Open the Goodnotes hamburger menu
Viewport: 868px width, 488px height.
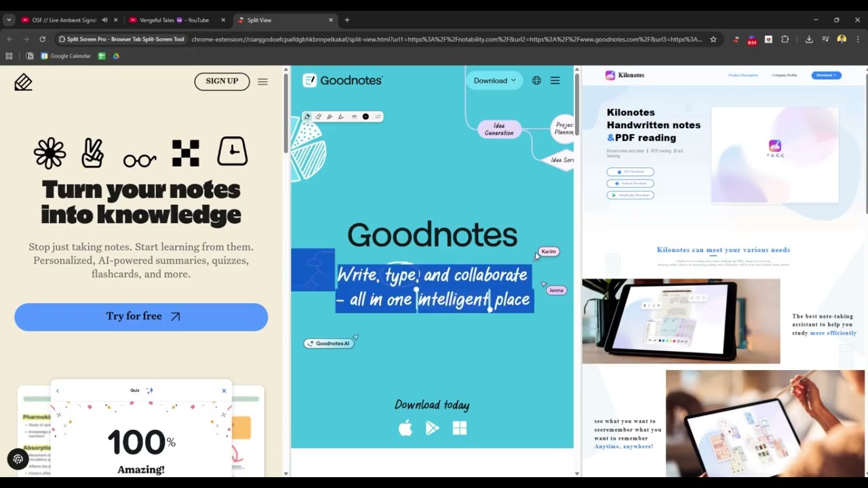555,81
